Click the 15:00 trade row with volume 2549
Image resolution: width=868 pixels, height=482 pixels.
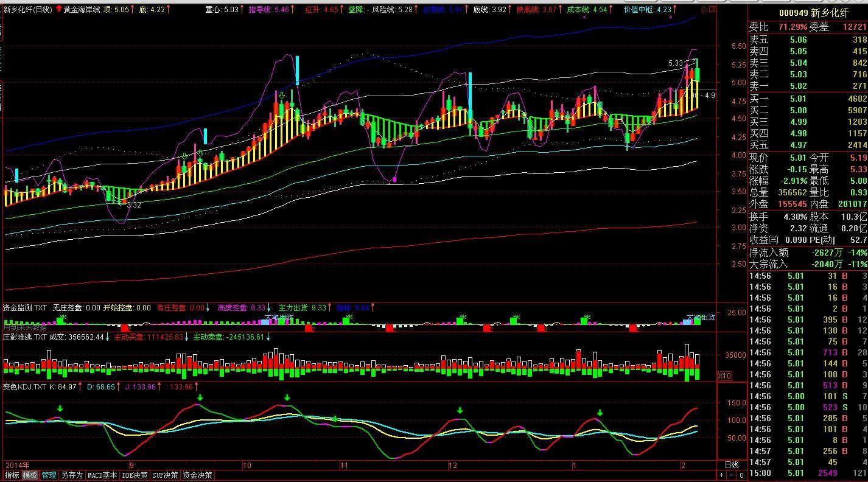pos(808,473)
